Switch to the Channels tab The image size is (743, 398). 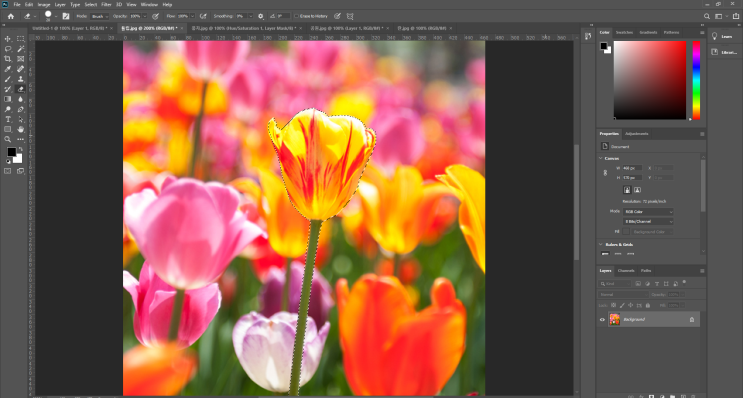pos(625,271)
